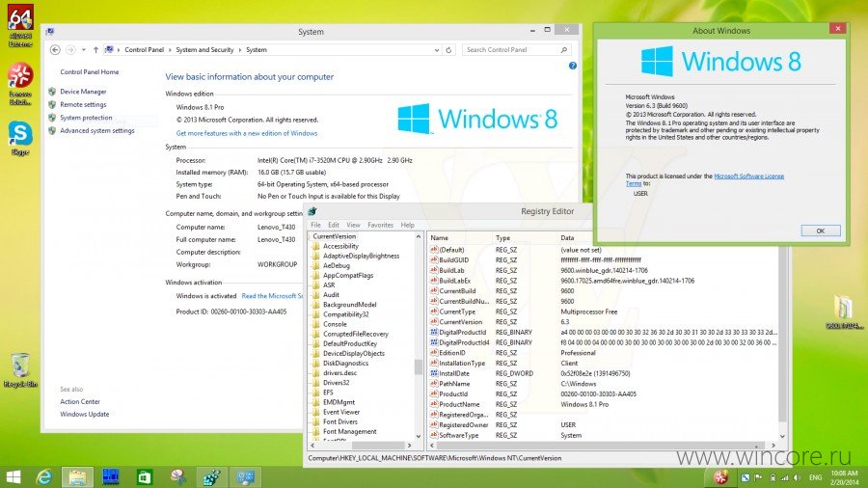Select Event Viewer registry key
This screenshot has width=868, height=488.
(341, 412)
